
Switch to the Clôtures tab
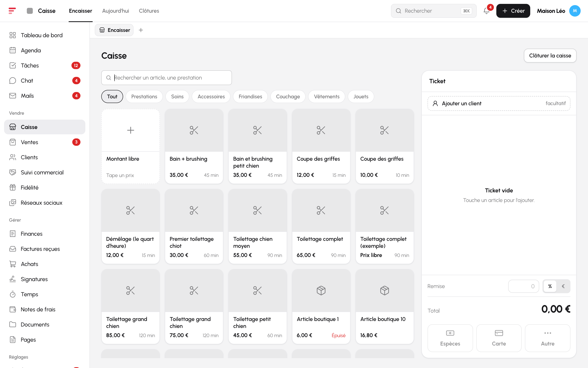tap(149, 11)
